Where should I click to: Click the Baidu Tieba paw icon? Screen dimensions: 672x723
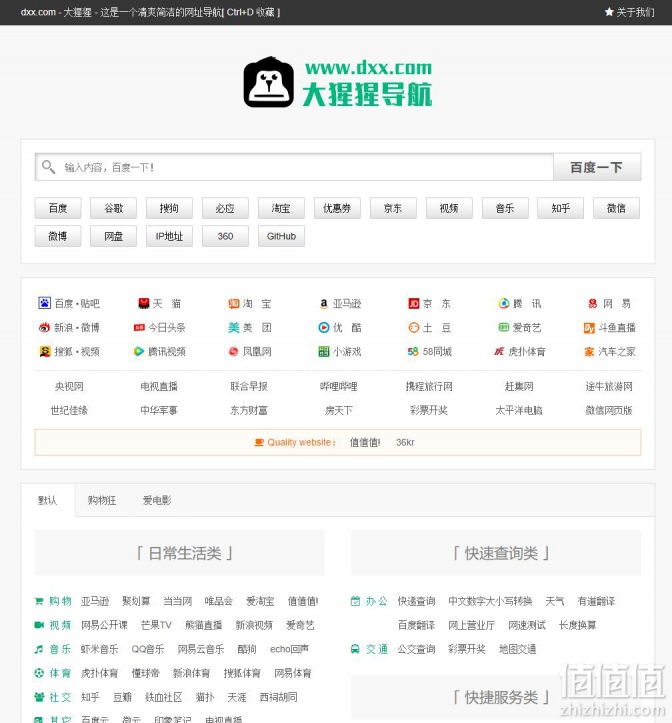[x=44, y=303]
